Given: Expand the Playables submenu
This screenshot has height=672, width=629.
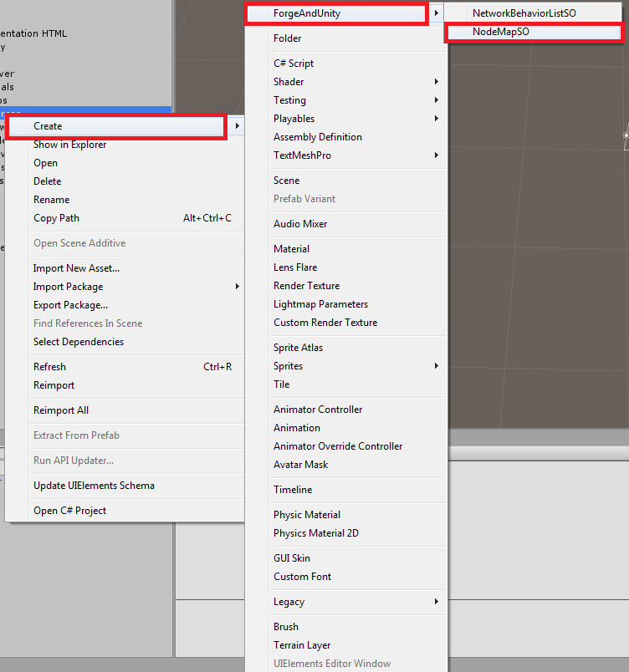Looking at the screenshot, I should pos(346,119).
